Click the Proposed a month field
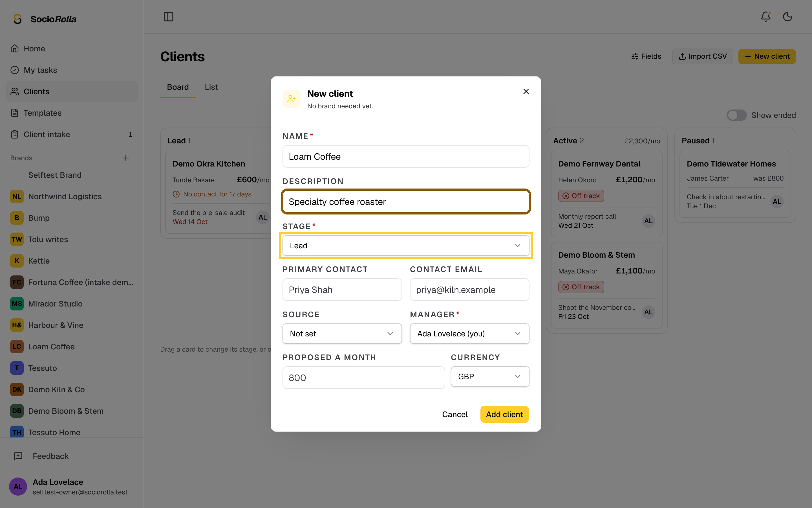The width and height of the screenshot is (812, 508). click(363, 378)
